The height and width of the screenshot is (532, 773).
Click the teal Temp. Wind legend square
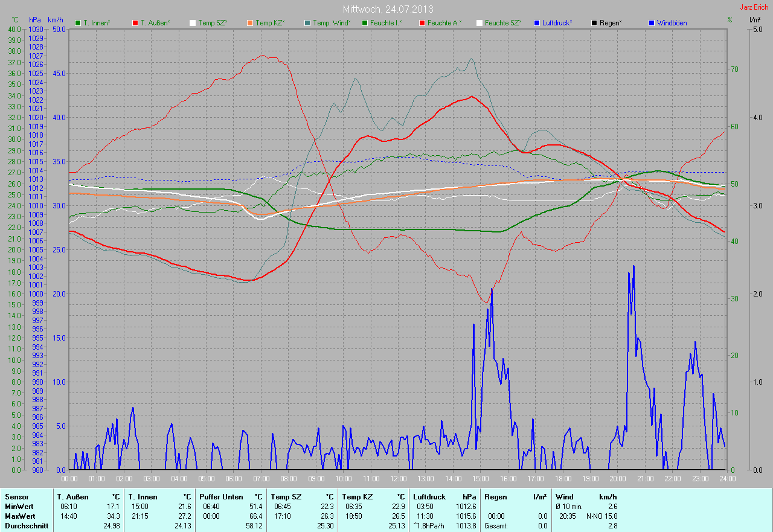pos(307,23)
